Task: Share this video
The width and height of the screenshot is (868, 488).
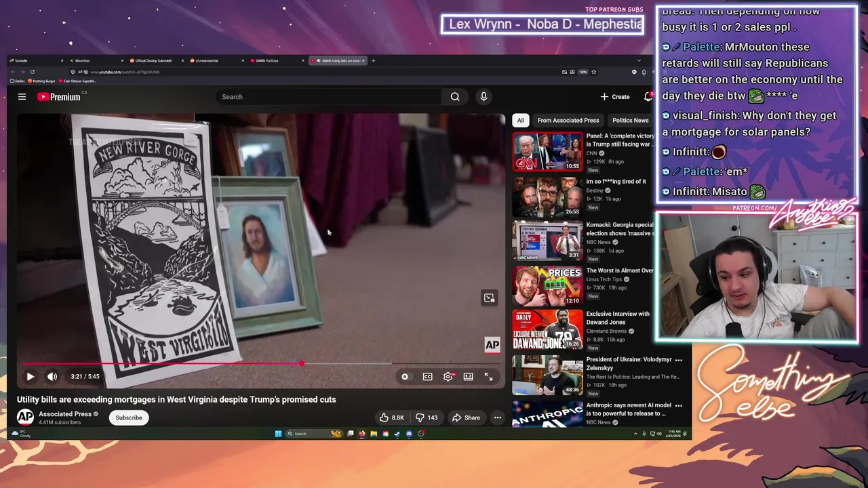Action: 466,418
